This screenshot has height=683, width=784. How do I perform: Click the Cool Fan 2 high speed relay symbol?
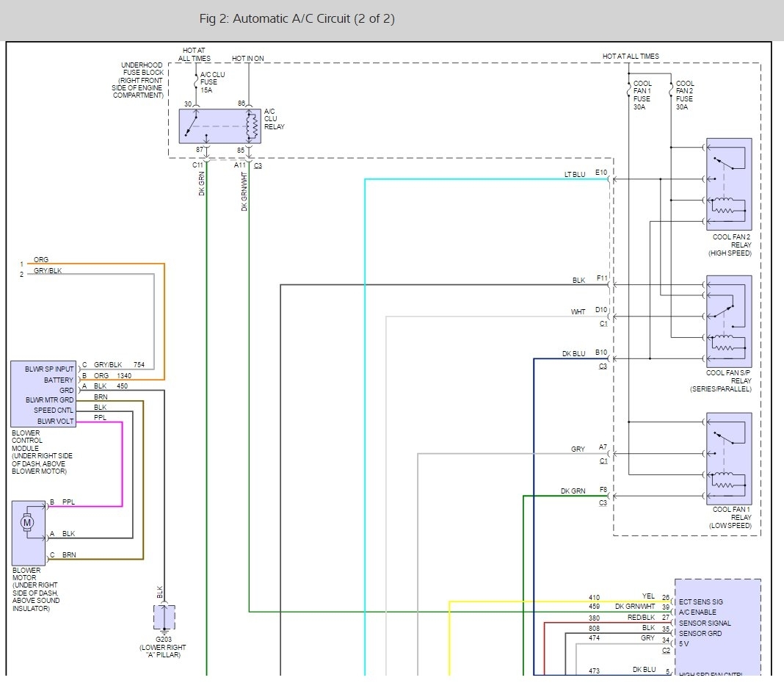pos(728,184)
